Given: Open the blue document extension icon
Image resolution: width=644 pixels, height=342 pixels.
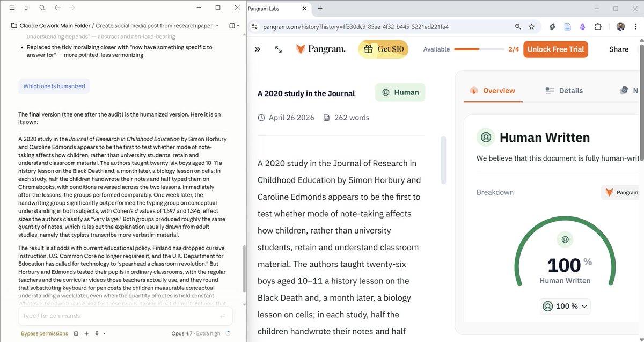Looking at the screenshot, I should 567,26.
